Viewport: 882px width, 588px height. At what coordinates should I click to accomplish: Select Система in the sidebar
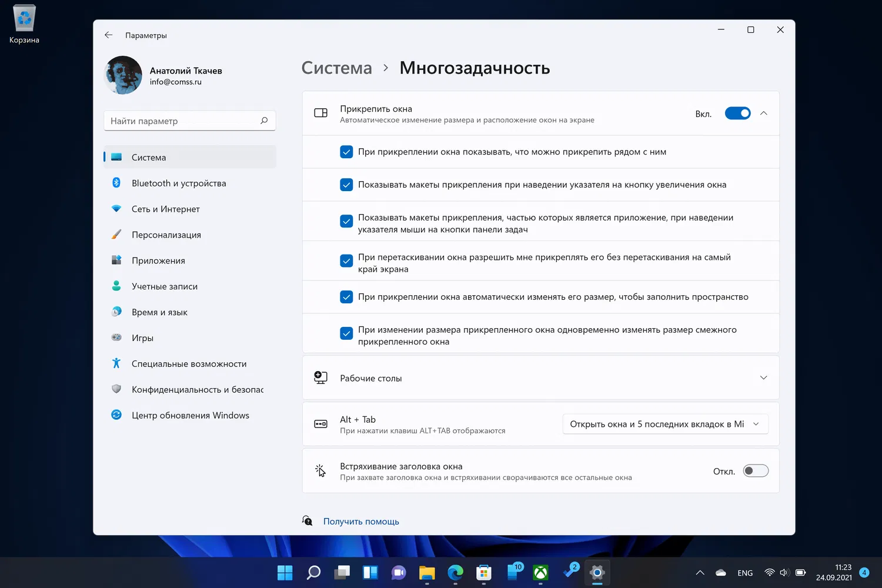coord(190,157)
